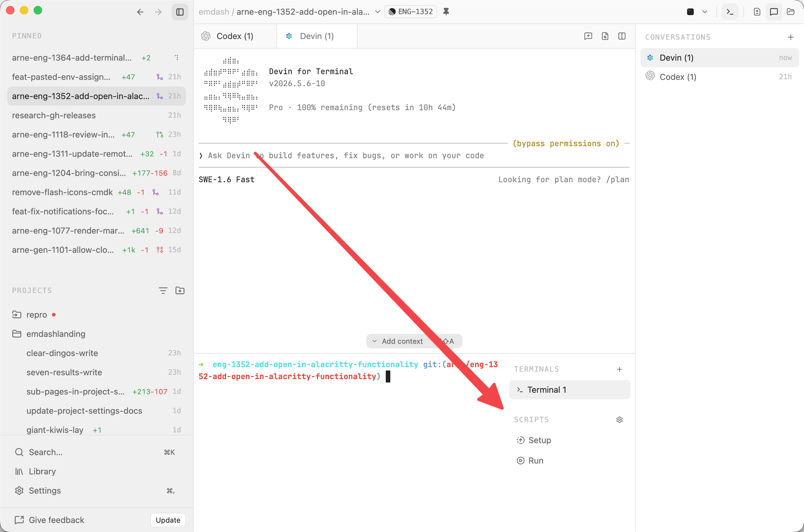The width and height of the screenshot is (804, 532).
Task: Select pinned task arne-eng-1352-add-open-in-alac
Action: (x=96, y=96)
